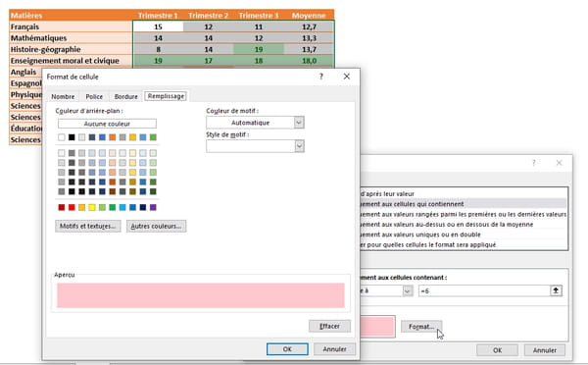This screenshot has height=365, width=588.
Task: Click the Effacer button
Action: coord(329,326)
